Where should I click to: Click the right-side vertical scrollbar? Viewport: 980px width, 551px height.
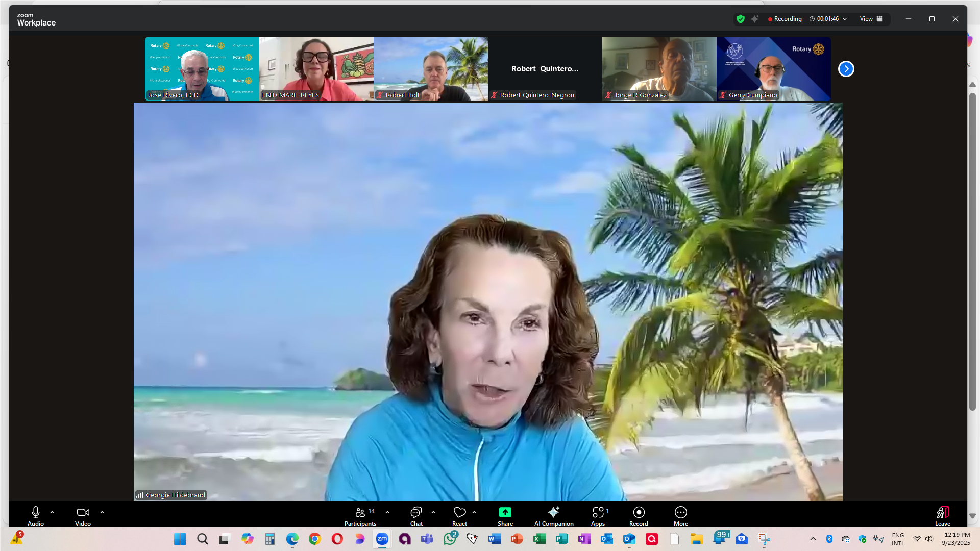click(x=972, y=250)
